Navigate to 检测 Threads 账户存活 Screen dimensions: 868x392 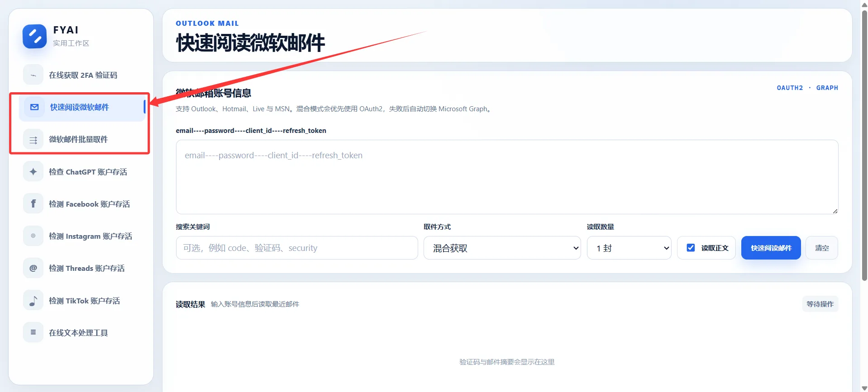[82, 268]
